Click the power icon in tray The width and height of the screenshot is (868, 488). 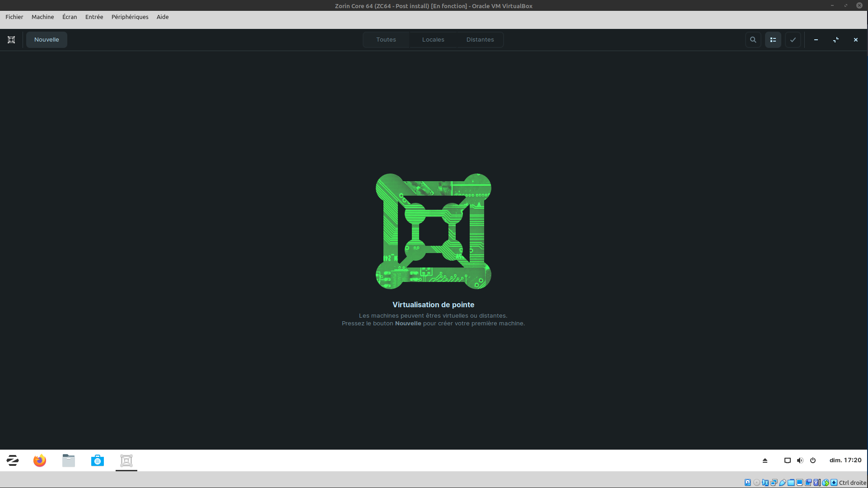pyautogui.click(x=813, y=460)
